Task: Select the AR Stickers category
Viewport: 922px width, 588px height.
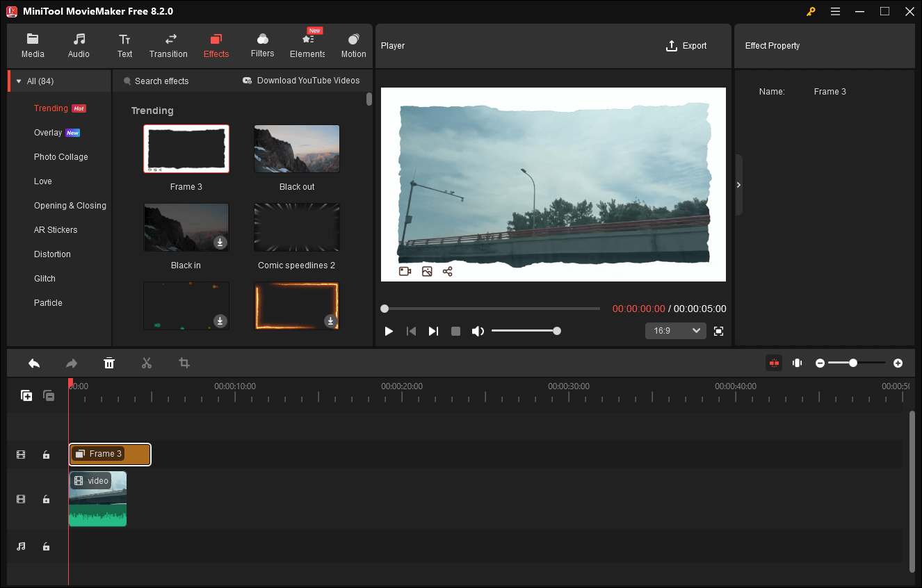Action: click(56, 230)
